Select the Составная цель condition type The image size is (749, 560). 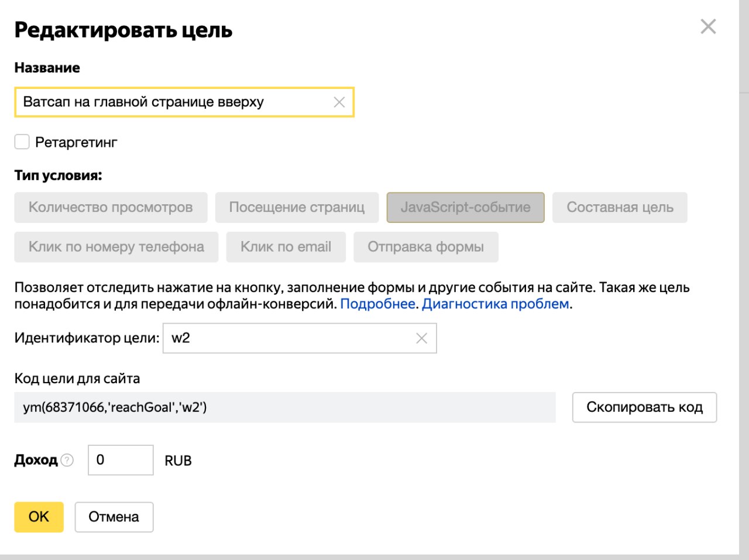[620, 207]
